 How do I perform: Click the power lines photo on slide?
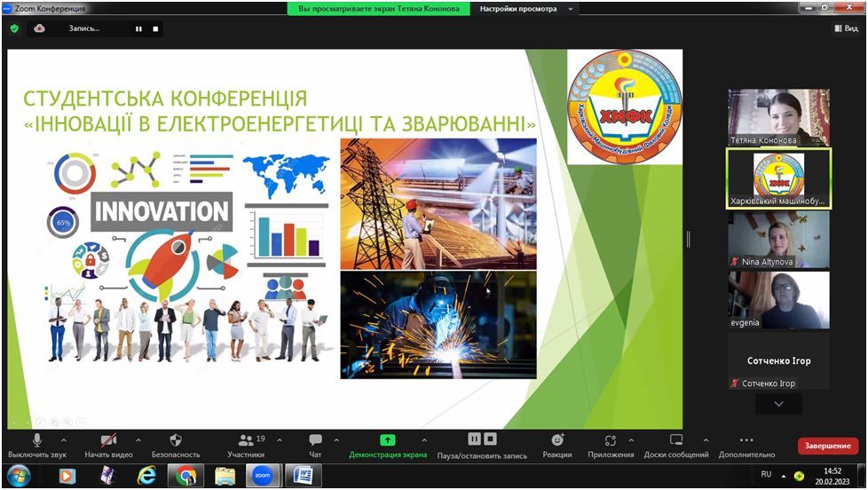click(x=438, y=204)
